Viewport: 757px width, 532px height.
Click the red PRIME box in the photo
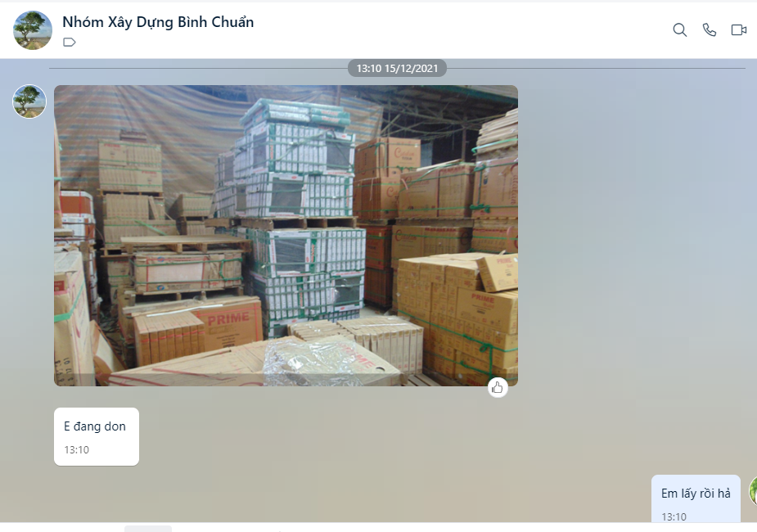228,322
